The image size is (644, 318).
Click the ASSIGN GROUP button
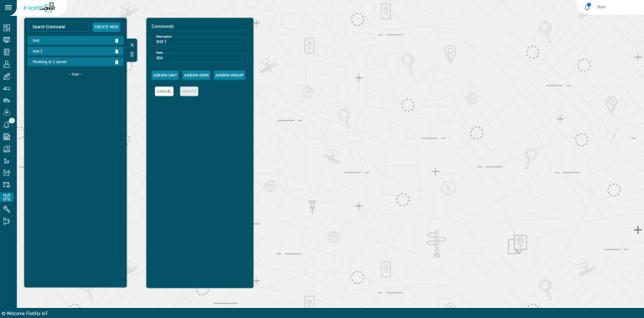coord(229,76)
